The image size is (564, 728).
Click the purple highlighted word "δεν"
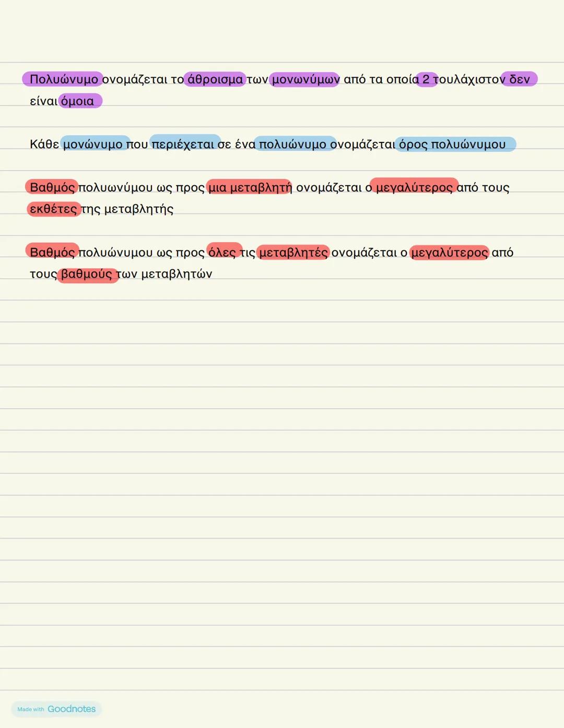click(519, 79)
